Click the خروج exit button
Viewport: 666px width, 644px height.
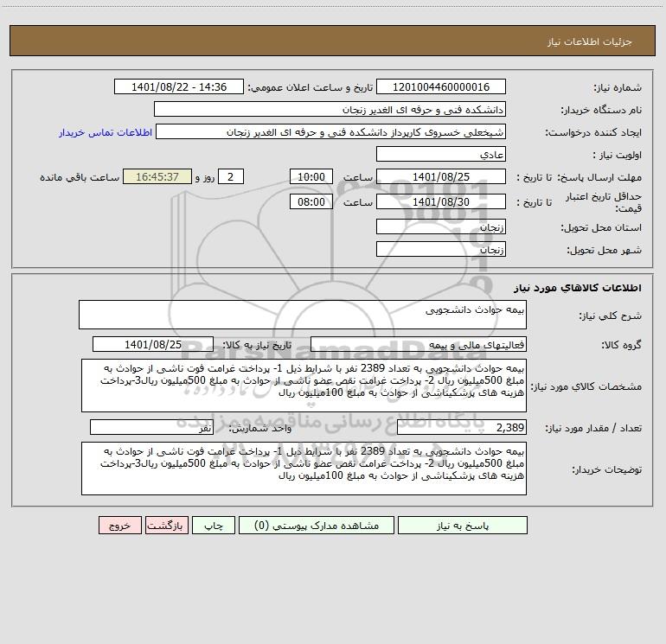[119, 525]
